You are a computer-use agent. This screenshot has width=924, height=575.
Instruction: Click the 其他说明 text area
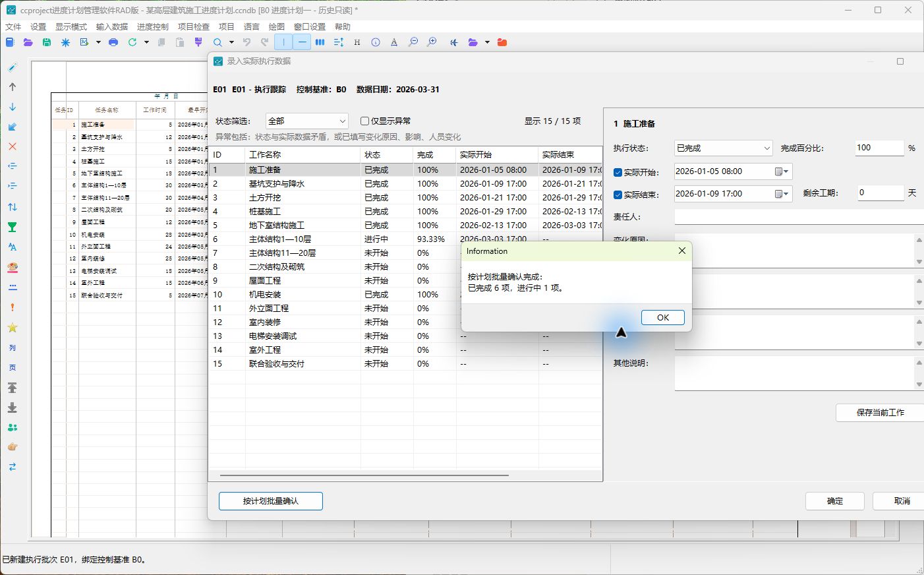click(795, 373)
